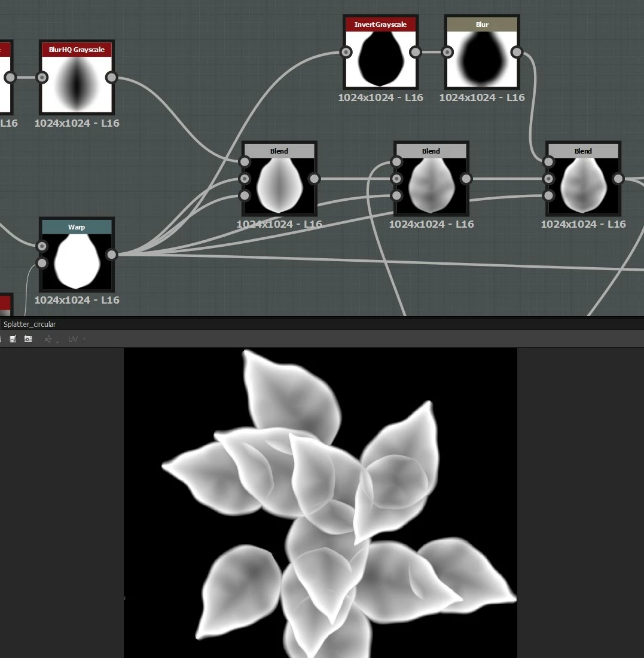Click middle Blend node's bottom input connector

(x=396, y=195)
